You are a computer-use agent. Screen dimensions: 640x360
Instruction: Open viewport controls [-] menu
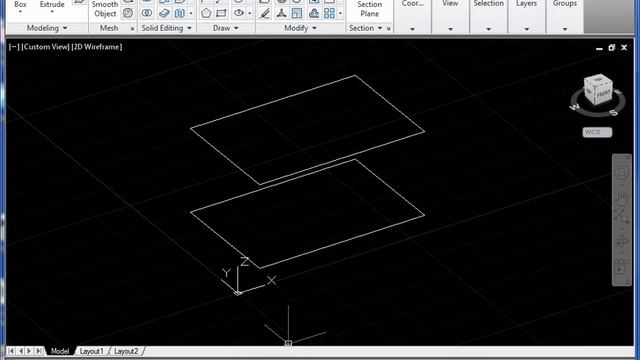14,47
